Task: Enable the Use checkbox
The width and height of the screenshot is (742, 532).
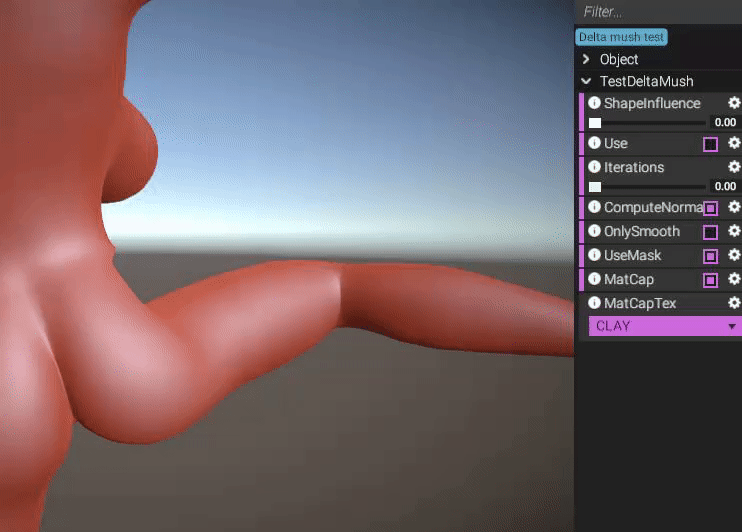Action: pyautogui.click(x=710, y=144)
